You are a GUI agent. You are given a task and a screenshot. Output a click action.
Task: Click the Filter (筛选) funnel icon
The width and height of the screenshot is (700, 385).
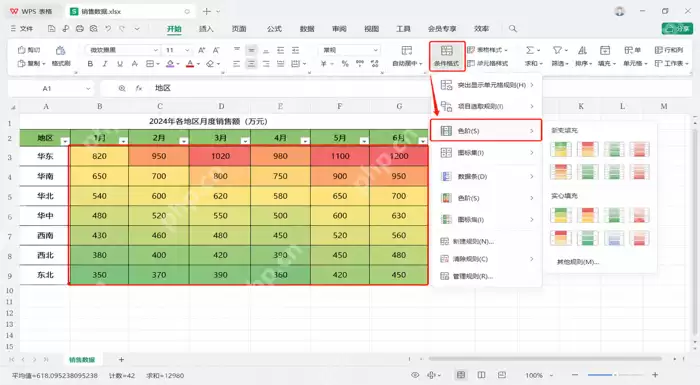(557, 50)
